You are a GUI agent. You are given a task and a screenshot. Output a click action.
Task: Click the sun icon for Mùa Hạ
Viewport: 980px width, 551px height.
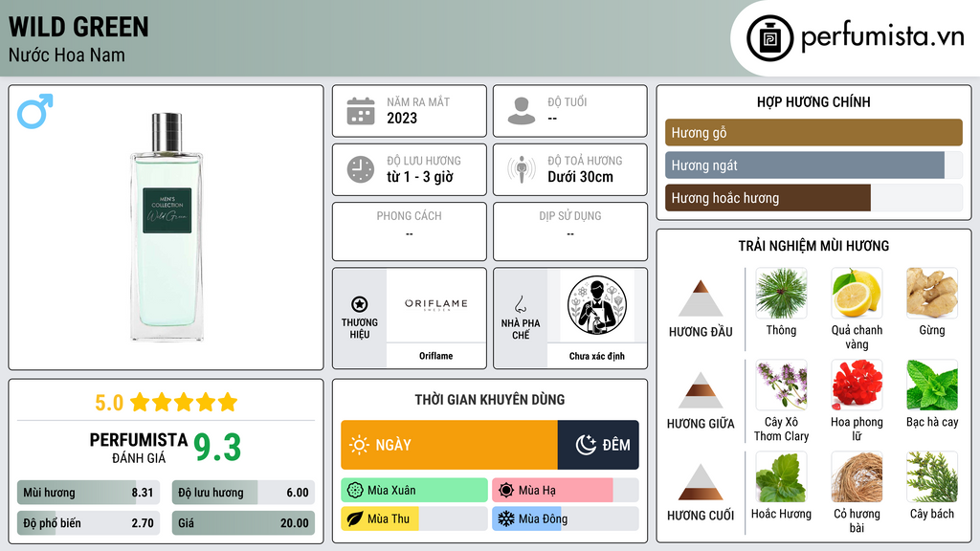click(x=506, y=491)
